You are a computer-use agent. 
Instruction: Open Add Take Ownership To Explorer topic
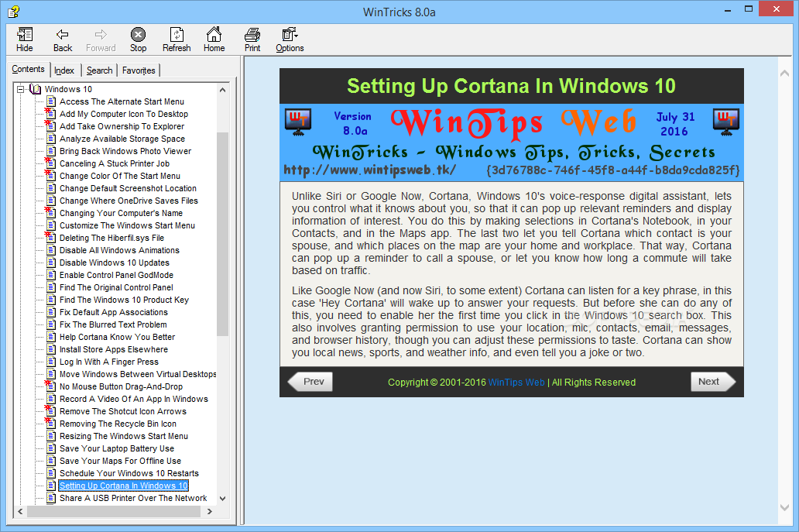tap(122, 126)
